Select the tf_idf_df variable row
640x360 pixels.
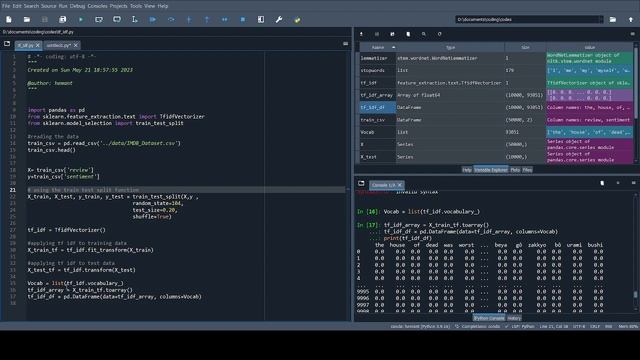click(496, 107)
